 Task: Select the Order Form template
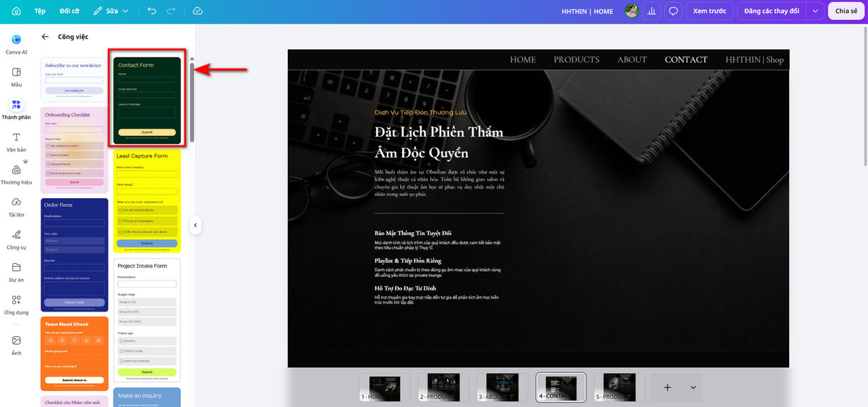click(75, 254)
